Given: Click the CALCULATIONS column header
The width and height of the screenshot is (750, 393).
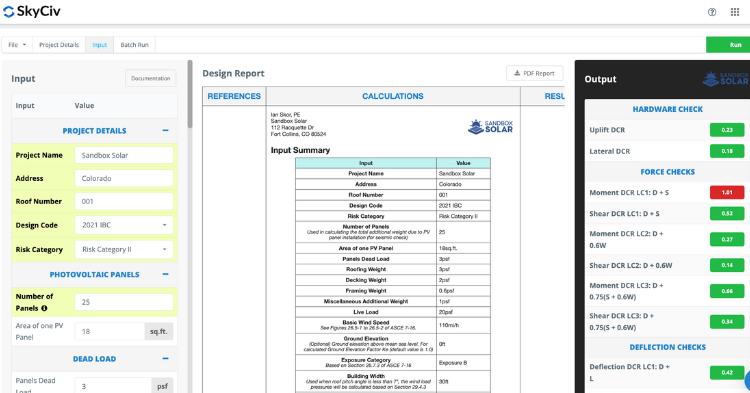Looking at the screenshot, I should pyautogui.click(x=393, y=96).
